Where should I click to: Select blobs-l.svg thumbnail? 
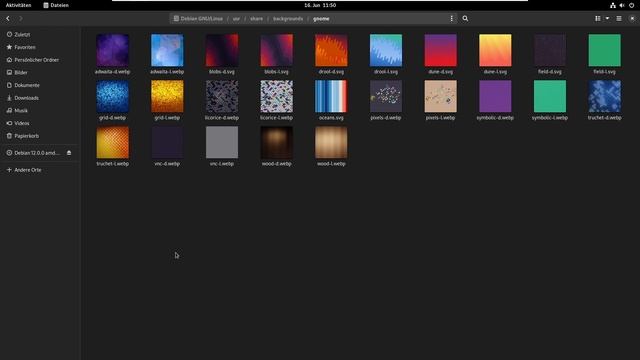[x=277, y=50]
